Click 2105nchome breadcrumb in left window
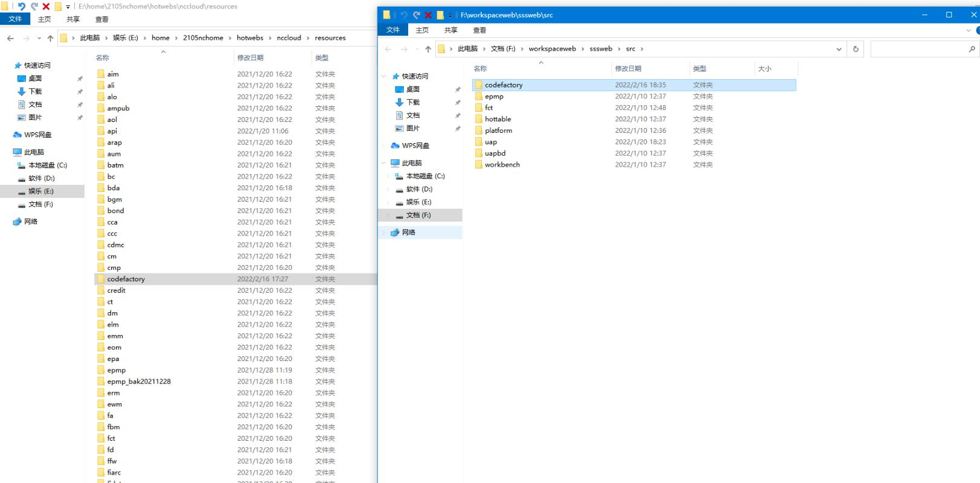 (203, 38)
